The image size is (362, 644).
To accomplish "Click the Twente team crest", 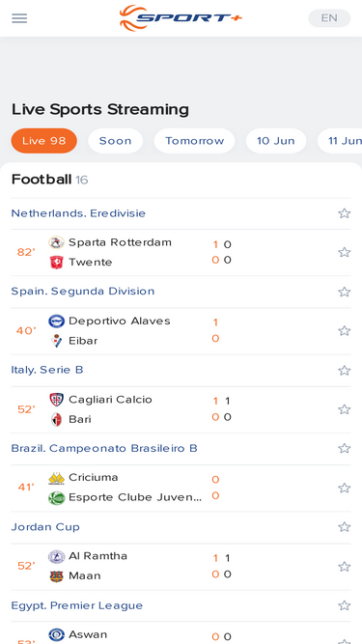I will (x=56, y=262).
